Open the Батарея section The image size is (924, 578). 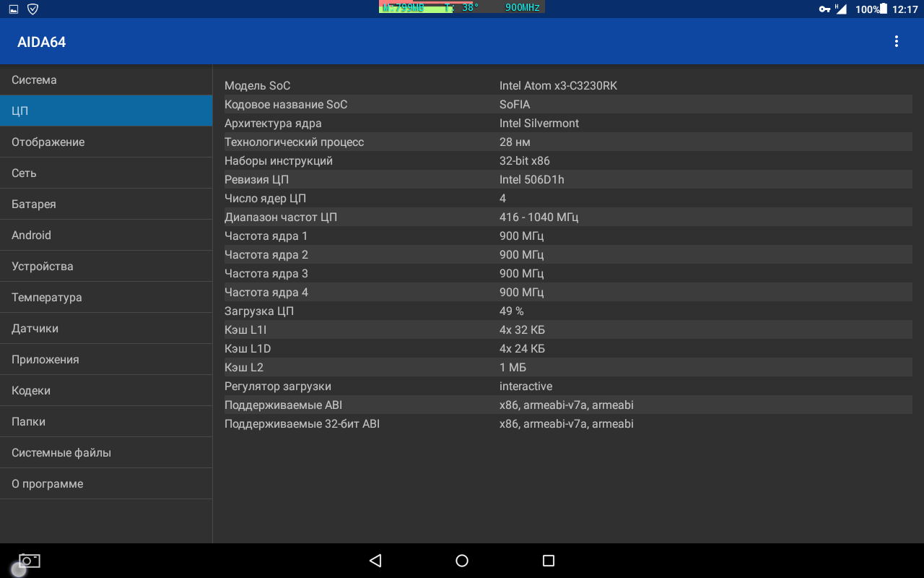pyautogui.click(x=106, y=204)
